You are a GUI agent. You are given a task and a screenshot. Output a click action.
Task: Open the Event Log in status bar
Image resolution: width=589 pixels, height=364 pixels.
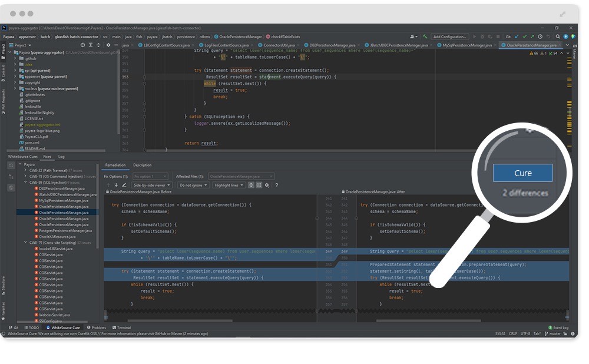coord(558,327)
